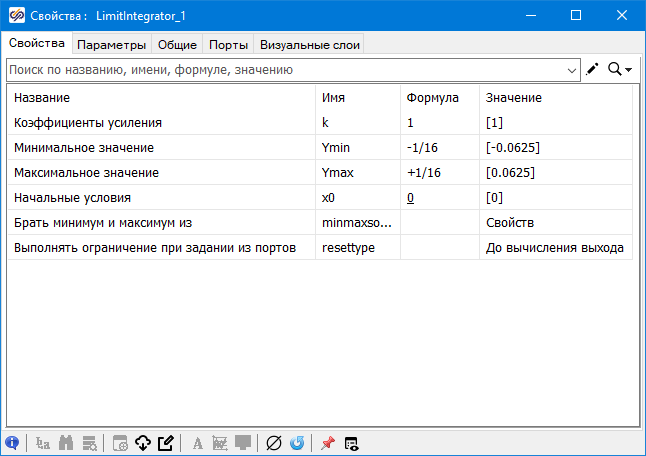Image resolution: width=646 pixels, height=456 pixels.
Task: Click the edit note icon in bottom toolbar
Action: click(x=166, y=443)
